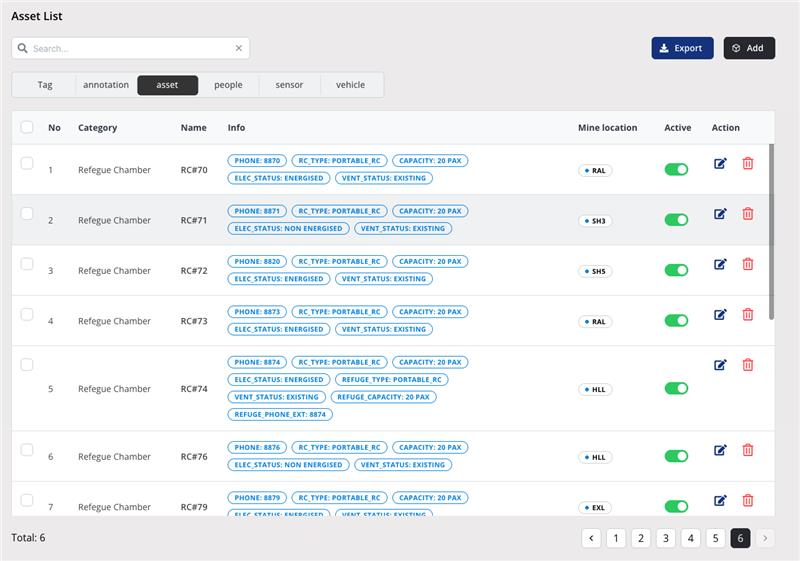Image resolution: width=800 pixels, height=561 pixels.
Task: Delete the RC#74 asset row
Action: (748, 365)
